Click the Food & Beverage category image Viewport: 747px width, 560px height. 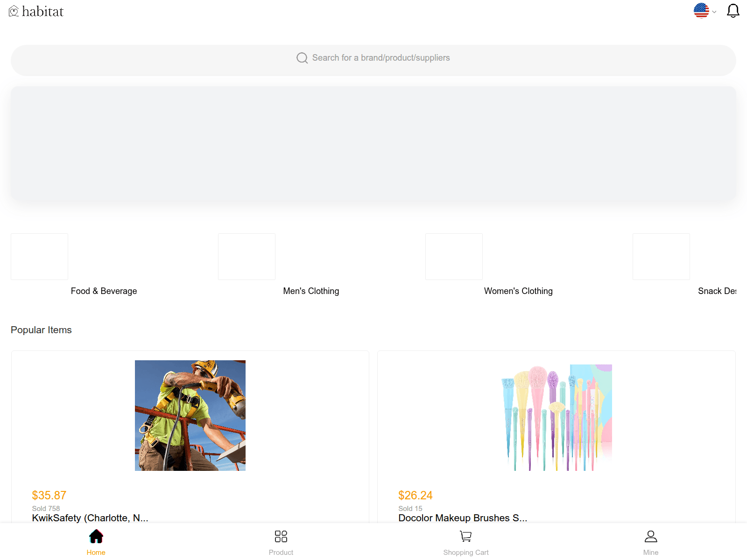point(39,257)
